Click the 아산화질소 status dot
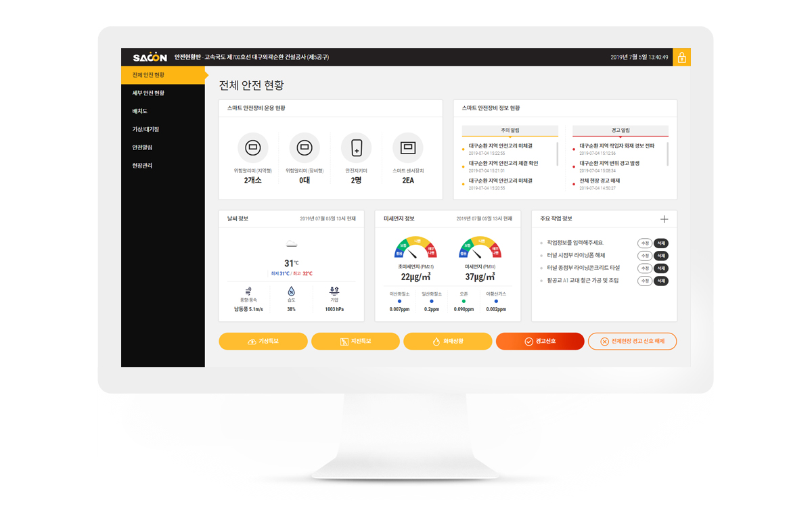Viewport: 812px width, 514px height. [x=399, y=302]
